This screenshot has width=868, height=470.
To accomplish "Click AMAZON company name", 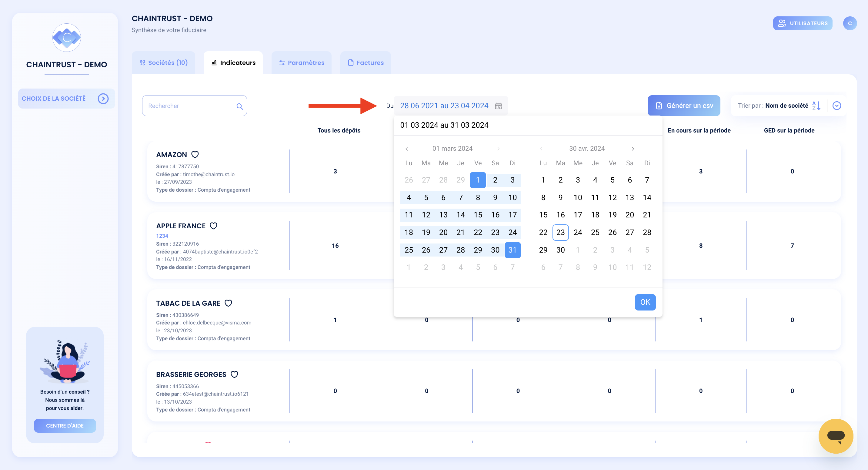I will point(171,154).
